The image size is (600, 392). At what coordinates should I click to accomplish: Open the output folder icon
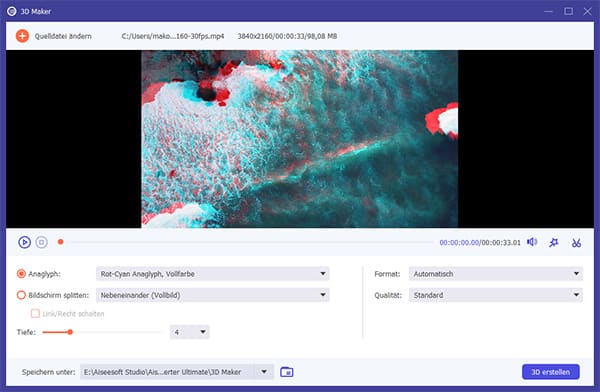[x=287, y=372]
